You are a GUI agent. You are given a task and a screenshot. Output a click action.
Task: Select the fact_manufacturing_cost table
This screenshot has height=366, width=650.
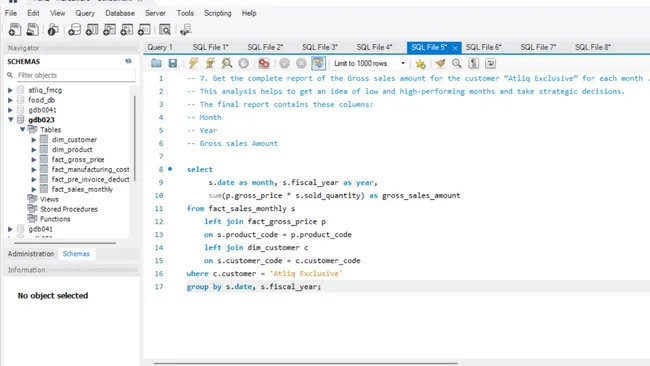(x=90, y=170)
